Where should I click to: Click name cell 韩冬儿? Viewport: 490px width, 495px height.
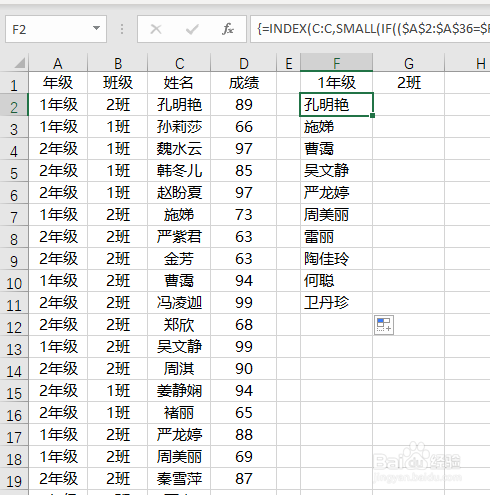pyautogui.click(x=179, y=171)
